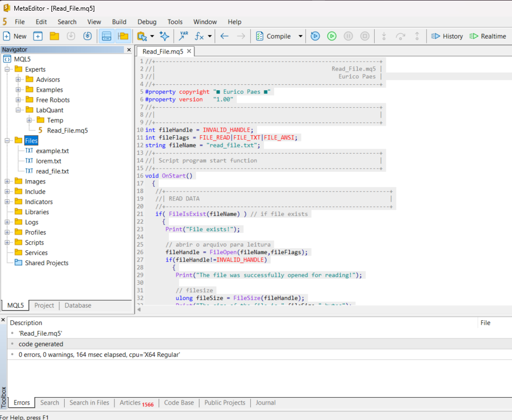Screen dimensions: 512x420
Task: Click the History profiling button
Action: coord(447,36)
